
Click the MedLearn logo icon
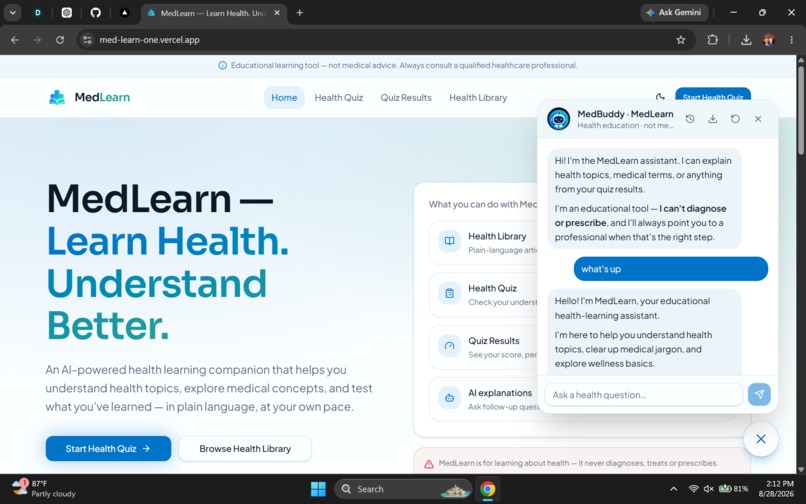(x=57, y=97)
